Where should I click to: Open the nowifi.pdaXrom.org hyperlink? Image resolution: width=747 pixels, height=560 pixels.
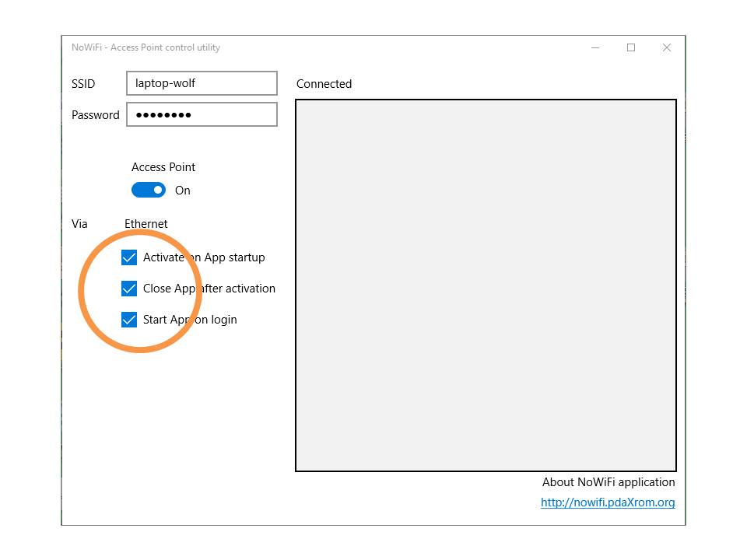(x=608, y=502)
